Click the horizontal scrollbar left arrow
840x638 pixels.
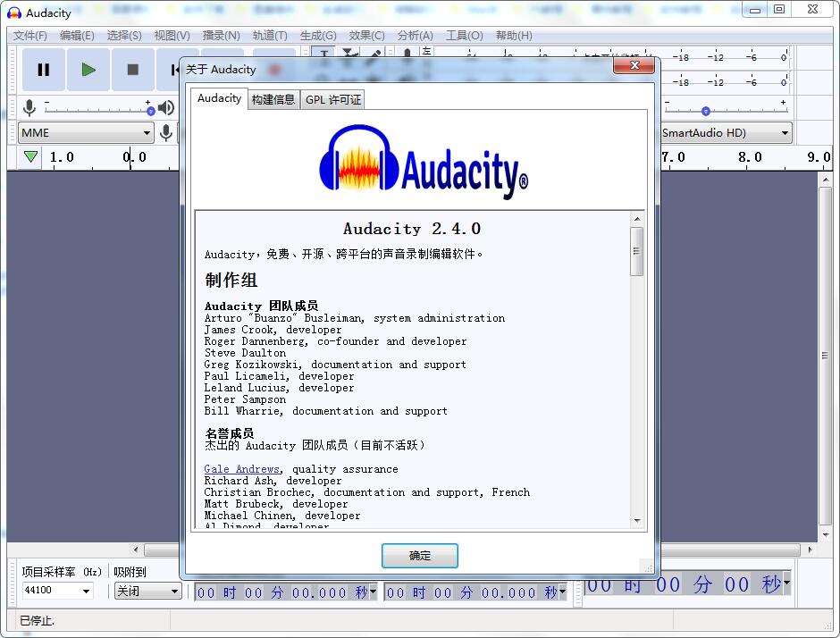tap(136, 550)
